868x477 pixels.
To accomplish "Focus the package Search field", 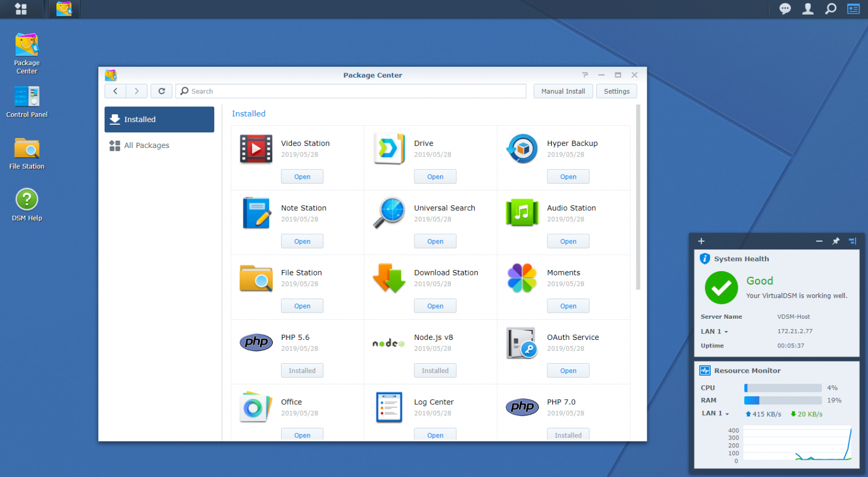I will point(351,91).
